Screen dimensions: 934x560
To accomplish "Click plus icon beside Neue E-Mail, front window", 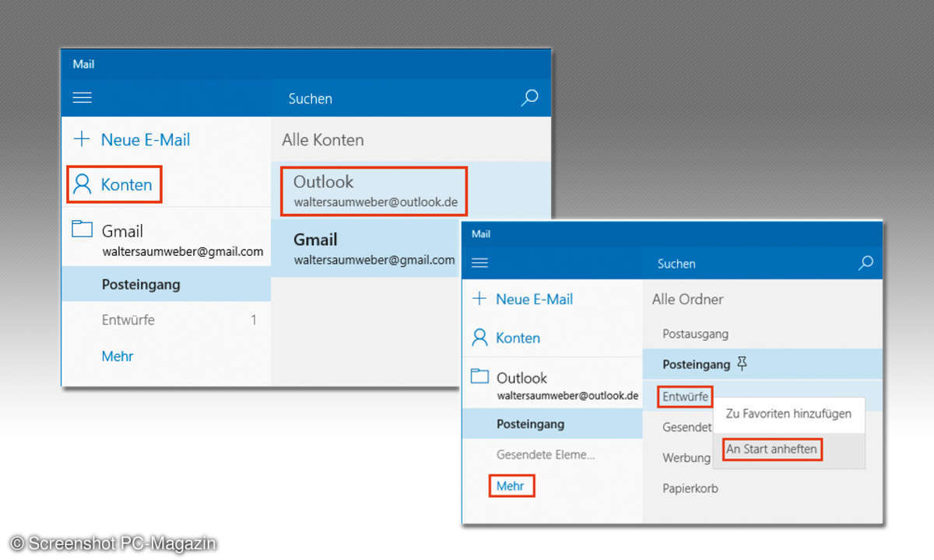I will click(x=479, y=299).
